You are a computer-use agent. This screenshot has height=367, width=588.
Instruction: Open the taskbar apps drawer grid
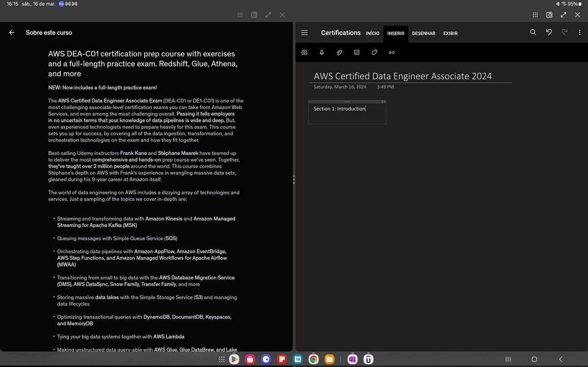[x=221, y=360]
